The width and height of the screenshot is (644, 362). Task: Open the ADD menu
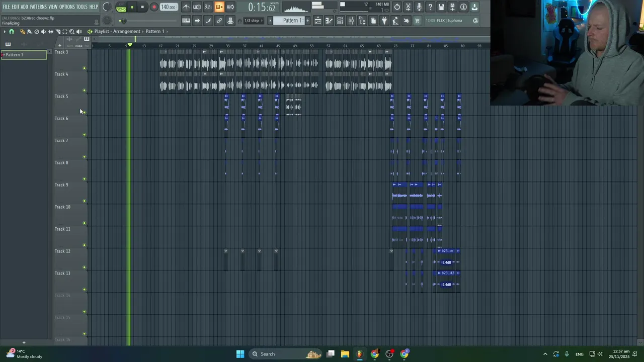coord(24,7)
